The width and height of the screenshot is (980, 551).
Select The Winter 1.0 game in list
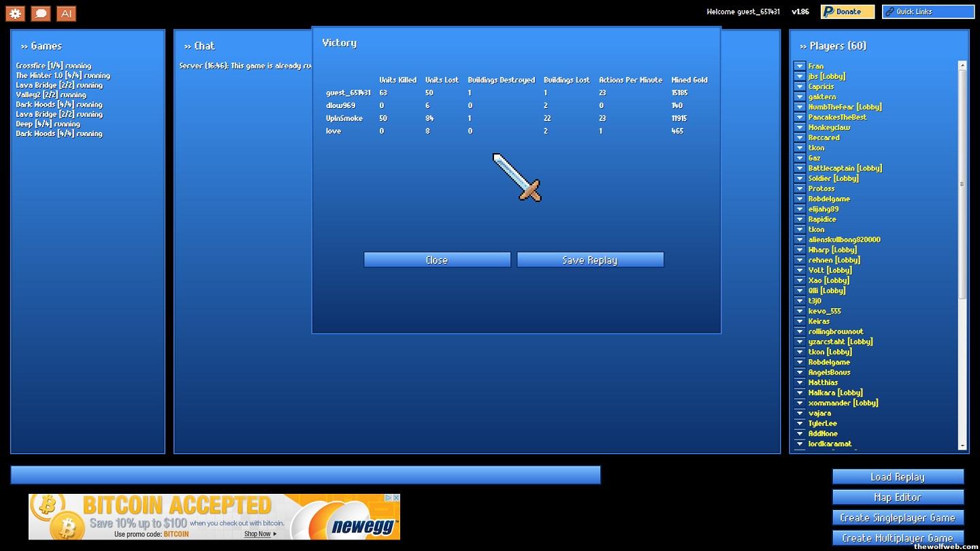pyautogui.click(x=63, y=76)
